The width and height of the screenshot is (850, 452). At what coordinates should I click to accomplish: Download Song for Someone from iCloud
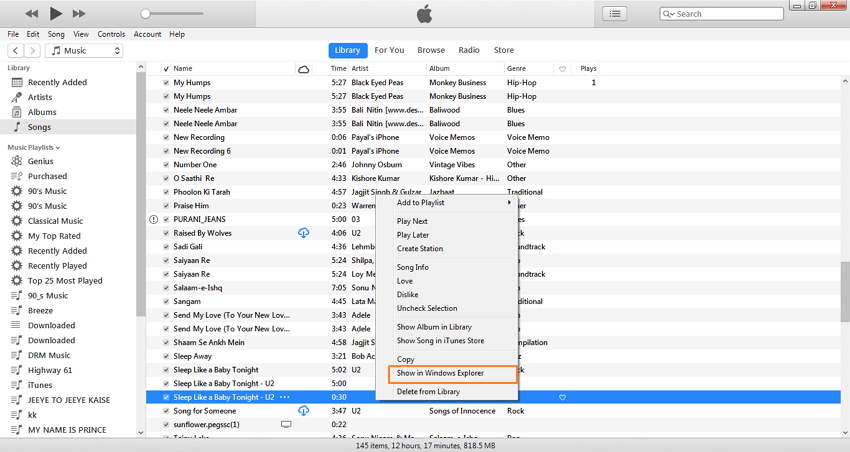(304, 411)
